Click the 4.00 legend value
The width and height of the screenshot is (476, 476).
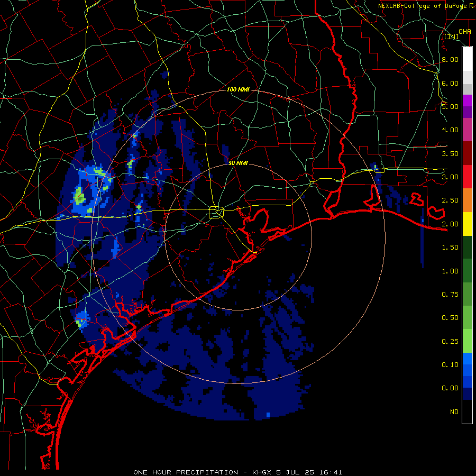click(450, 130)
